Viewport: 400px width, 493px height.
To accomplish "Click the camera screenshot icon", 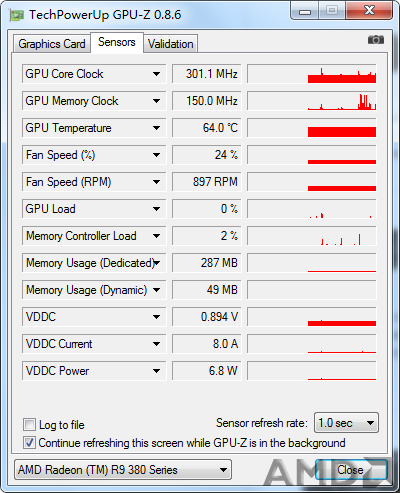I will [376, 40].
